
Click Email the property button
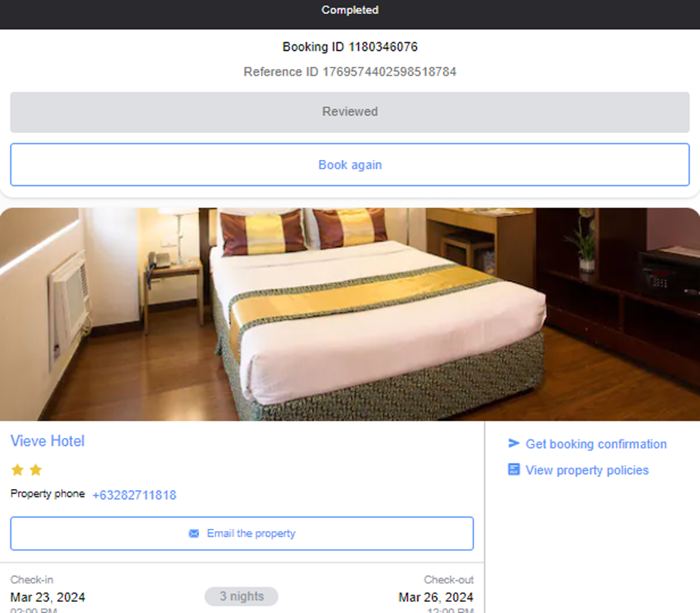point(242,534)
